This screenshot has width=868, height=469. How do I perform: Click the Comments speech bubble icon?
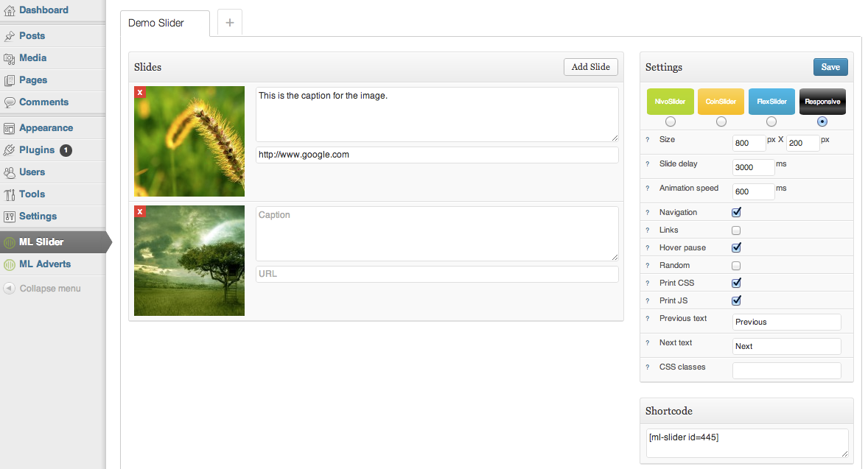click(x=10, y=102)
